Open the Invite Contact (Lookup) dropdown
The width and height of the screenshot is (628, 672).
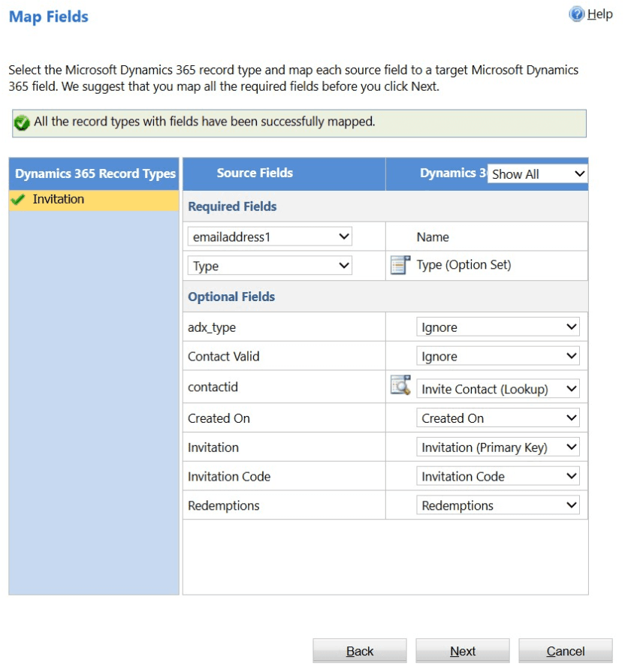tap(498, 389)
